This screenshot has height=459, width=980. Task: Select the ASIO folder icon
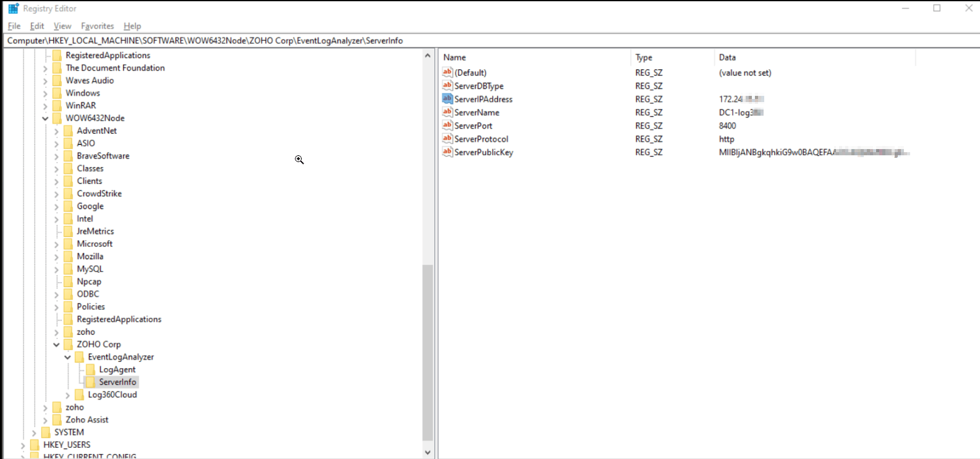tap(69, 143)
